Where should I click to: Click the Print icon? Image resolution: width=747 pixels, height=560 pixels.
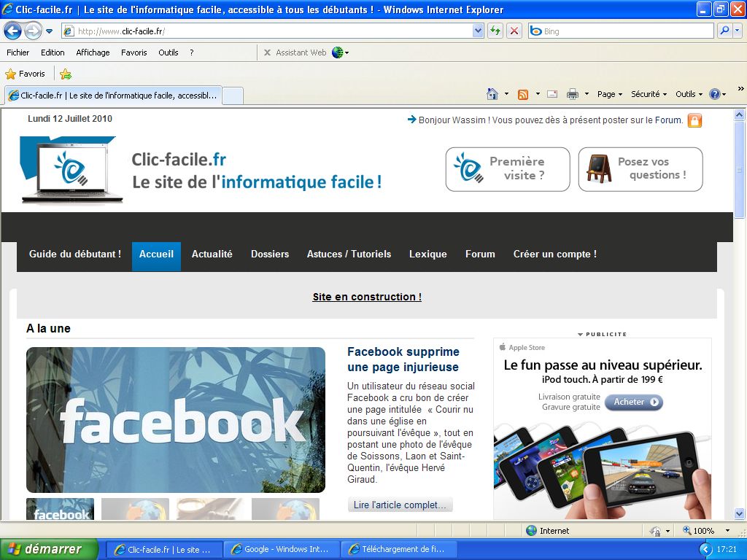(x=573, y=94)
